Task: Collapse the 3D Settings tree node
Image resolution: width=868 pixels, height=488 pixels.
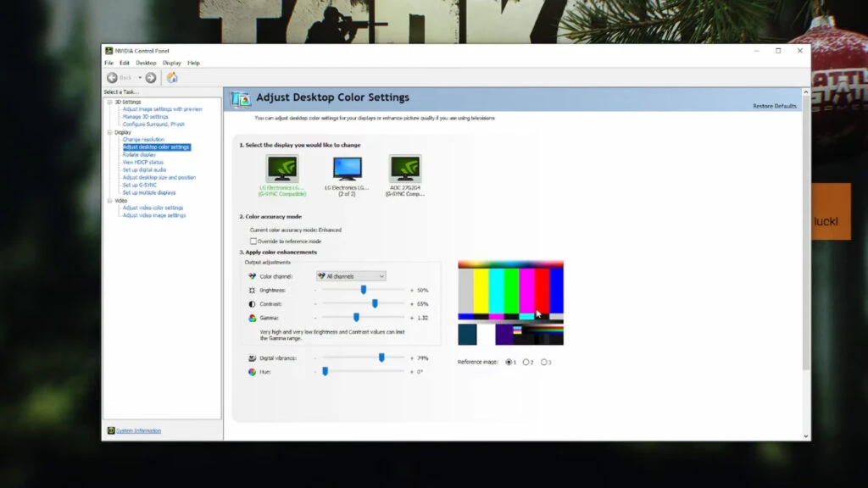Action: click(109, 102)
